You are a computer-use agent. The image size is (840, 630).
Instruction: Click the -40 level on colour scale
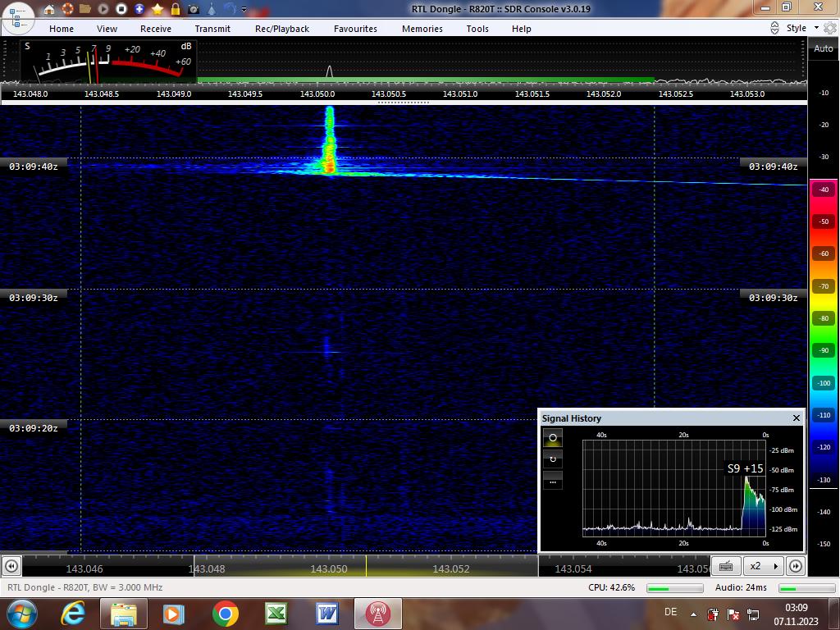click(824, 189)
